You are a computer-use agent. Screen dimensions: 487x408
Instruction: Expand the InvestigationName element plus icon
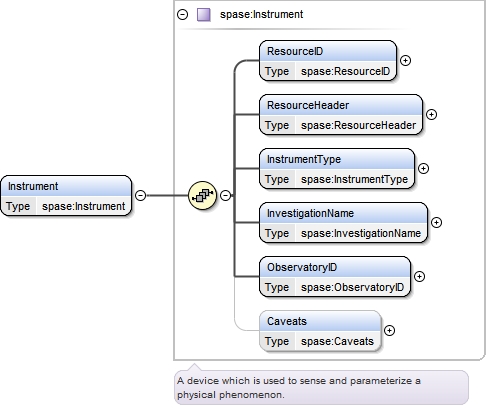coord(436,222)
